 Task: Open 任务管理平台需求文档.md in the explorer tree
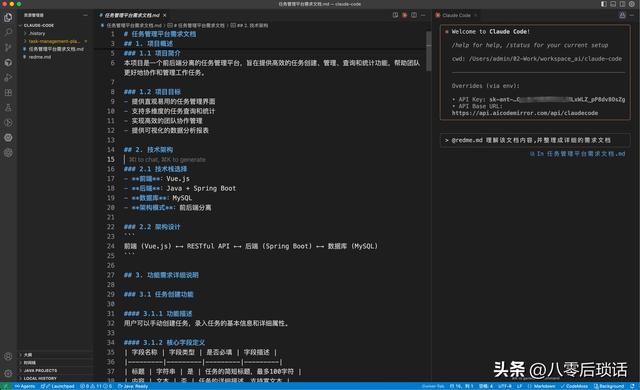[x=55, y=49]
